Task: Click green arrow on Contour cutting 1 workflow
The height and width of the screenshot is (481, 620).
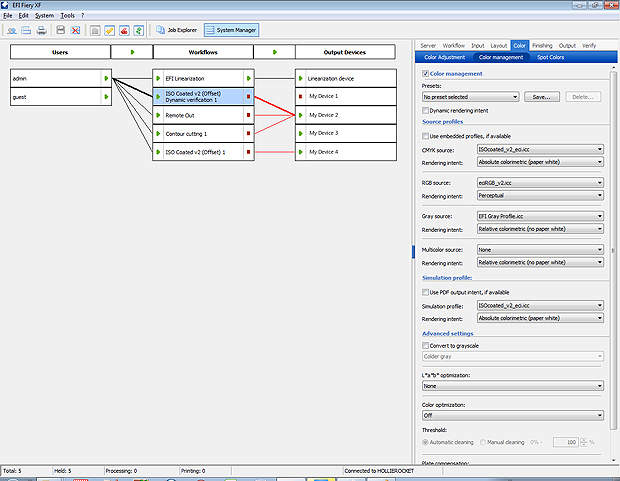Action: tap(158, 134)
